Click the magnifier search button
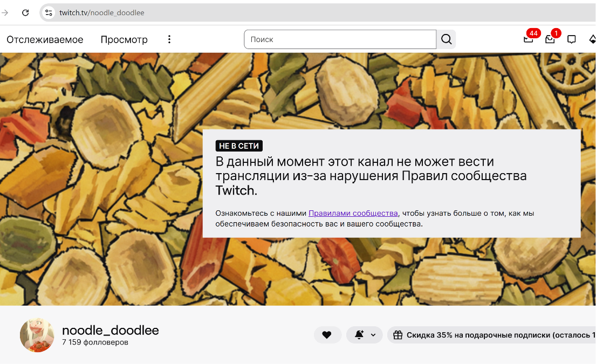The image size is (596, 364). [x=446, y=39]
